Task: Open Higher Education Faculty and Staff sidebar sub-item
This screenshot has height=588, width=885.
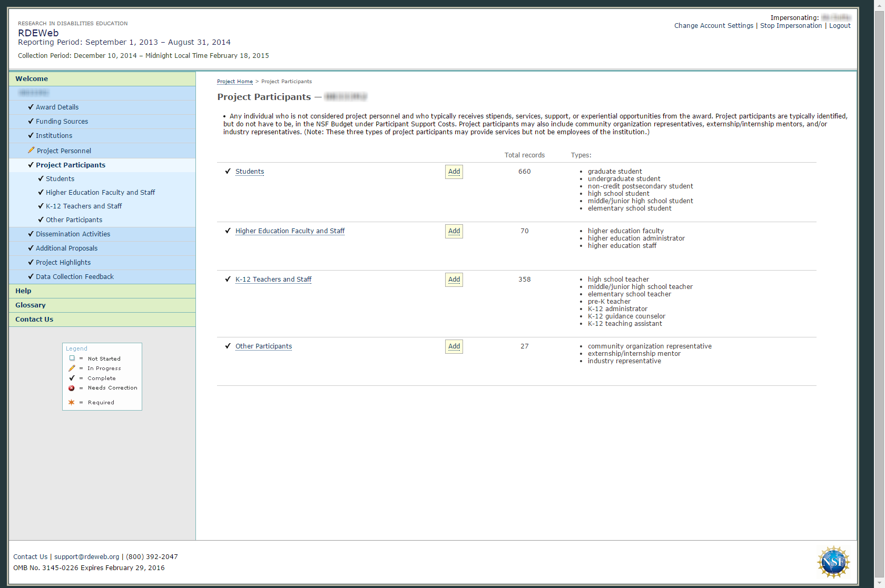Action: coord(100,192)
